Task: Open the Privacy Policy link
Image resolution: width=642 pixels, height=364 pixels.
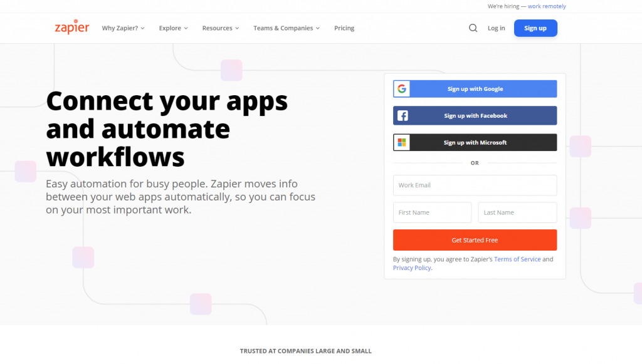Action: pyautogui.click(x=412, y=268)
